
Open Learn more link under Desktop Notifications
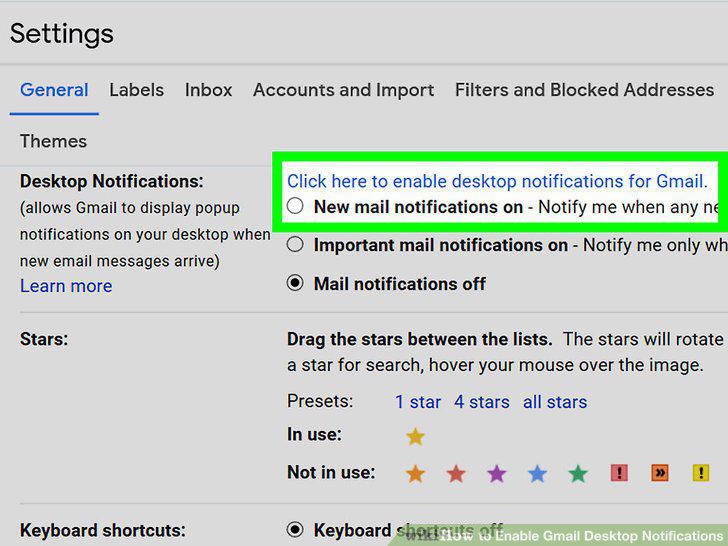pos(66,286)
